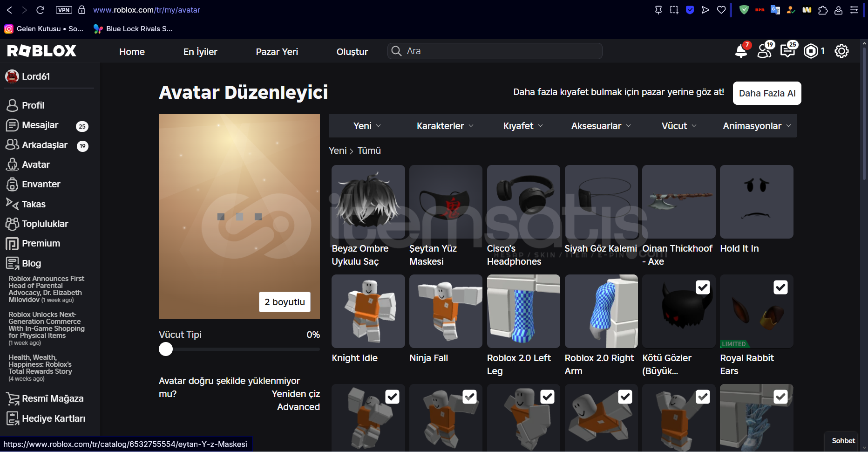Expand the Aksesuarlar dropdown
This screenshot has width=868, height=452.
(x=601, y=126)
